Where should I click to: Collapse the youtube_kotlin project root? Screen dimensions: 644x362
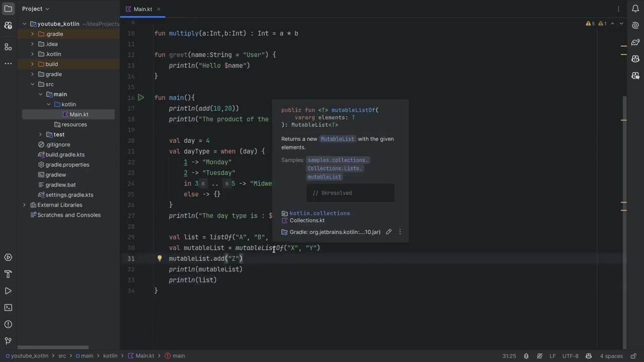(24, 24)
